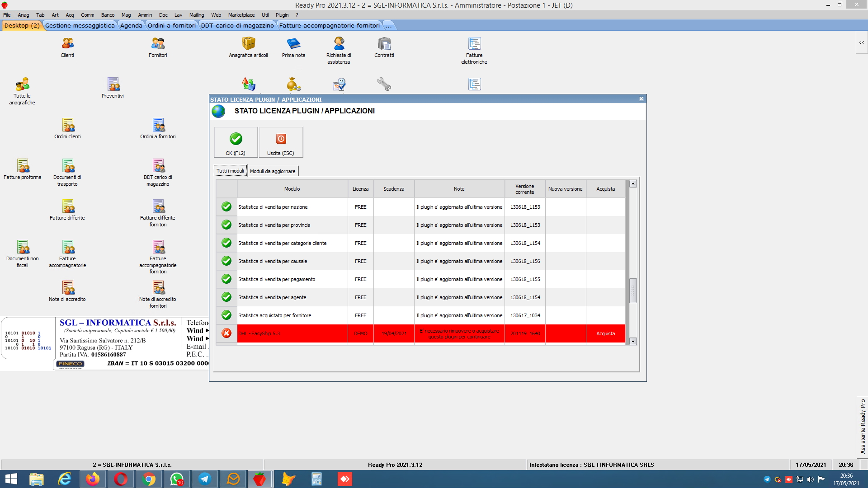Switch to Fatture accompagnatorie fornitori tab

pos(329,25)
